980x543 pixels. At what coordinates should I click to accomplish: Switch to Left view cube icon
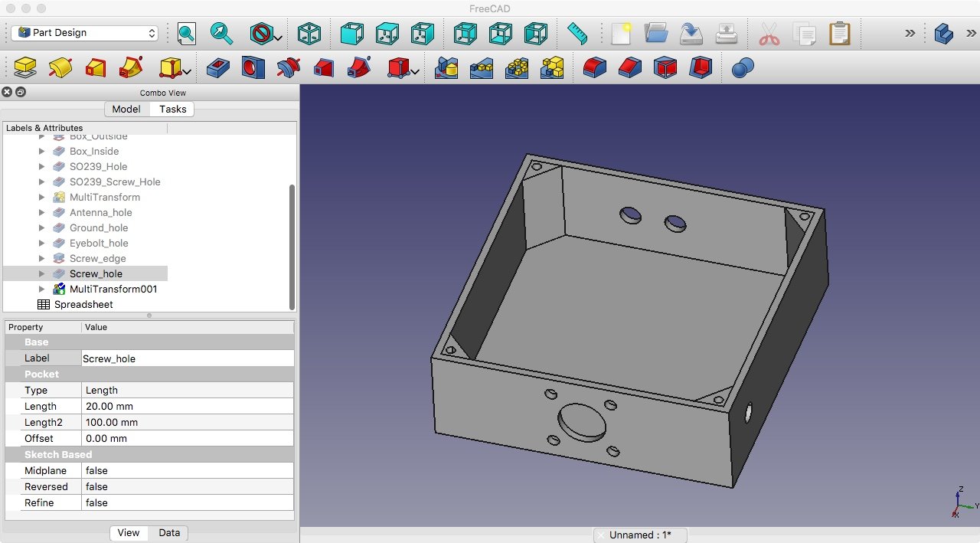(536, 33)
